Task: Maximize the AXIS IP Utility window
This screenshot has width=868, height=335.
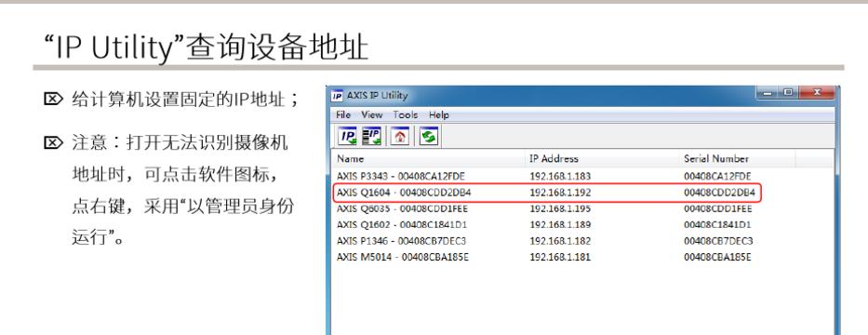Action: point(787,93)
